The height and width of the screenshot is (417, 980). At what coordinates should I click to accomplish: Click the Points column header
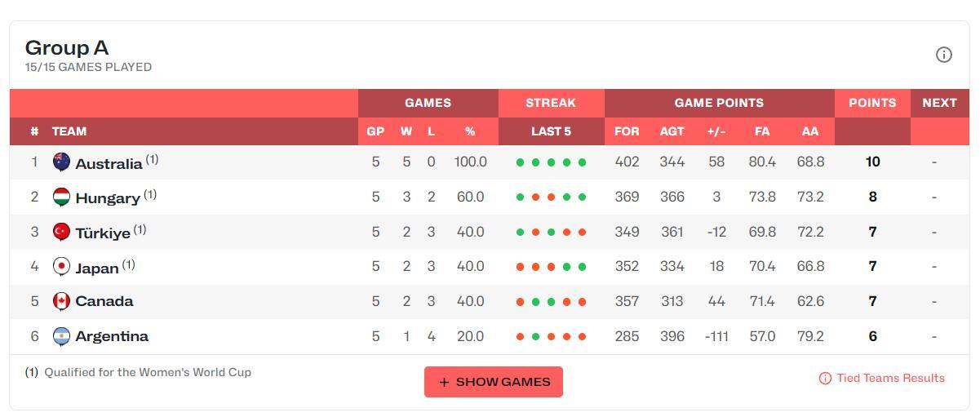(872, 103)
